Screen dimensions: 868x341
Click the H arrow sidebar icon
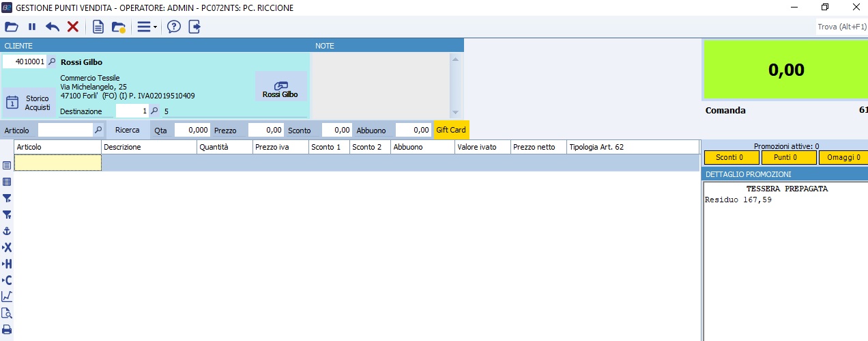[7, 264]
